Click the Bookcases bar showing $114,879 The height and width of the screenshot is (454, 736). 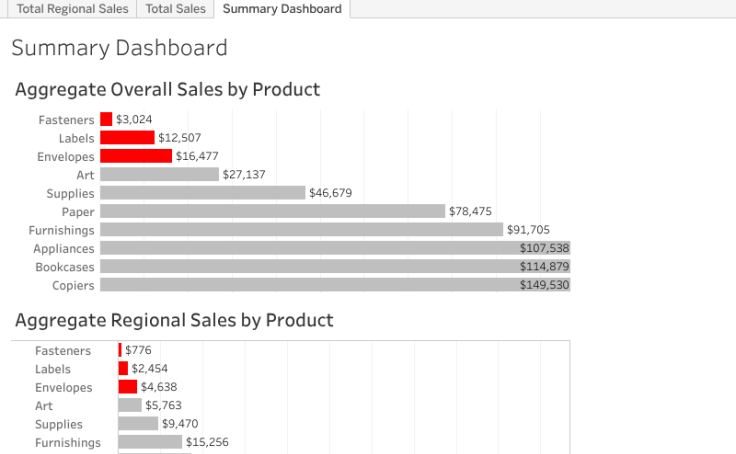click(335, 267)
